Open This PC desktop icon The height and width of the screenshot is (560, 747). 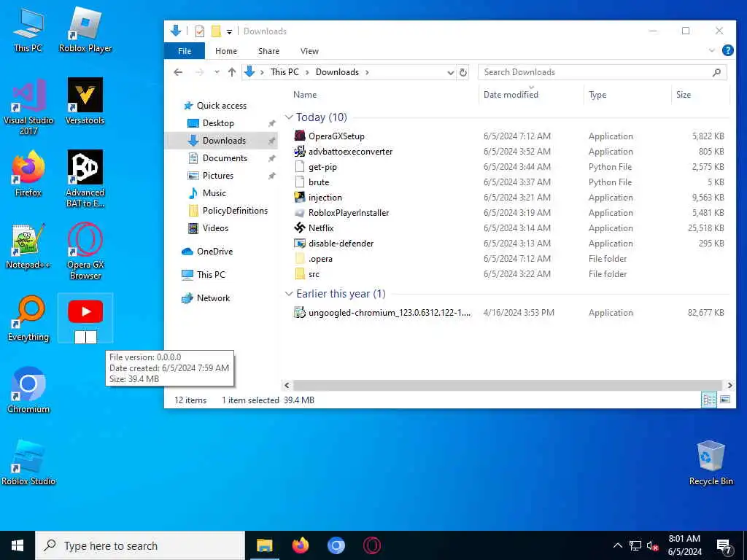(28, 29)
